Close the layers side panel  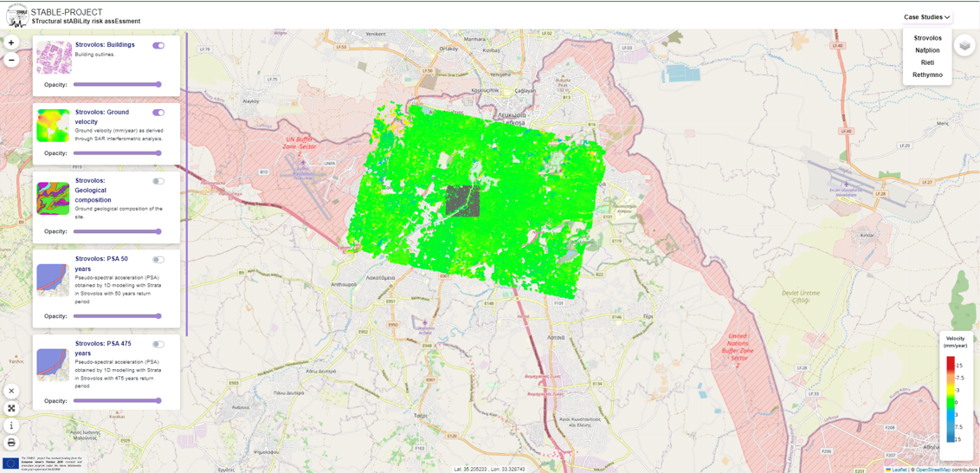click(11, 391)
